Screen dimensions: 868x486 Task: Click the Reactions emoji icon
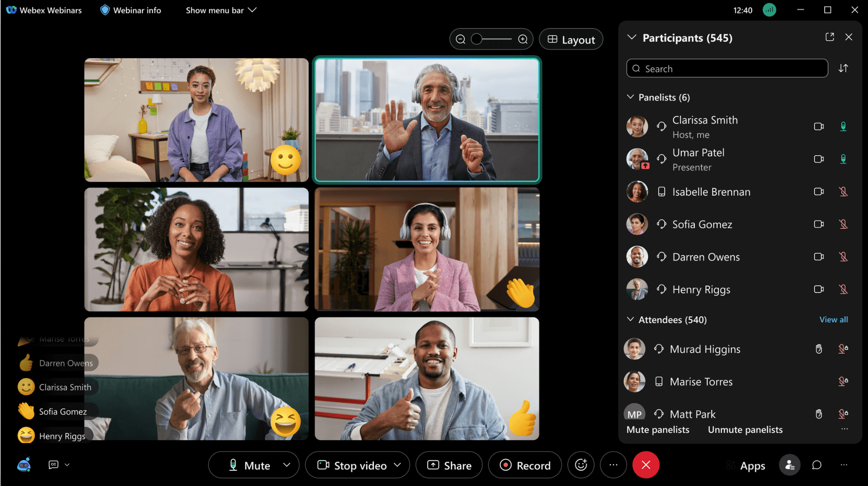click(x=581, y=465)
